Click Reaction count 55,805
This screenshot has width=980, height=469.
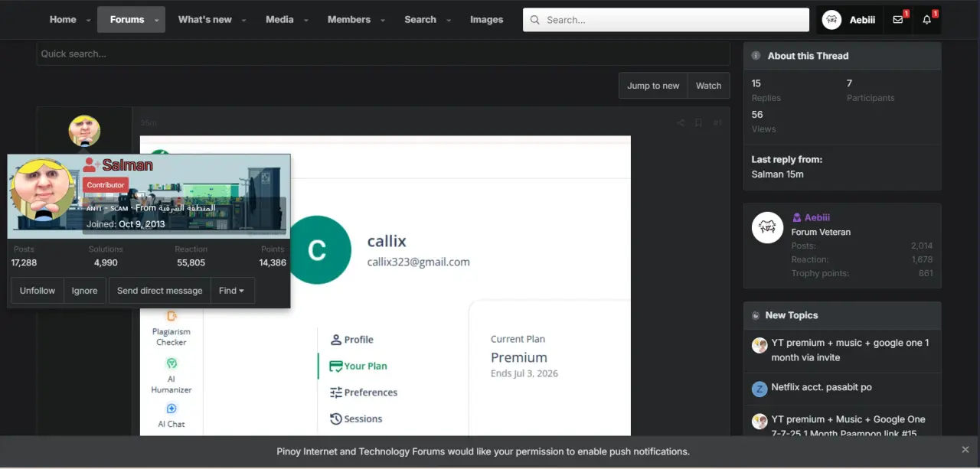[x=191, y=262]
